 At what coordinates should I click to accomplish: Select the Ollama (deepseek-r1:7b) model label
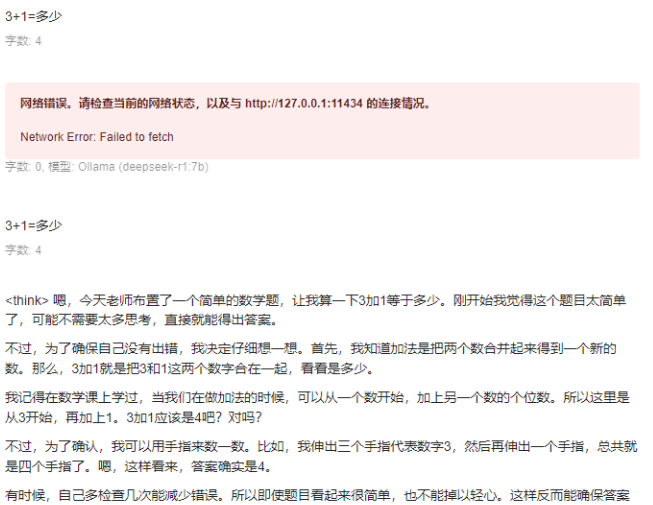pos(143,167)
